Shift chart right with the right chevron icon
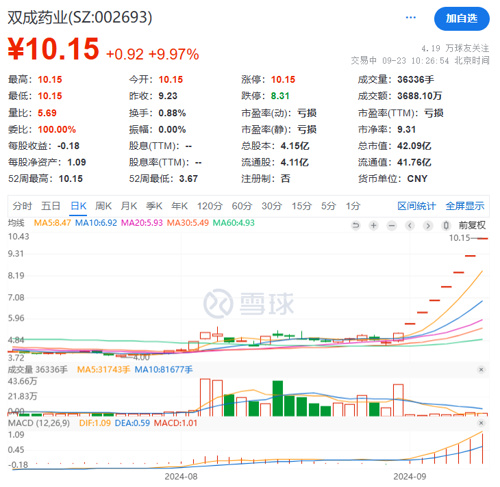 (428, 226)
